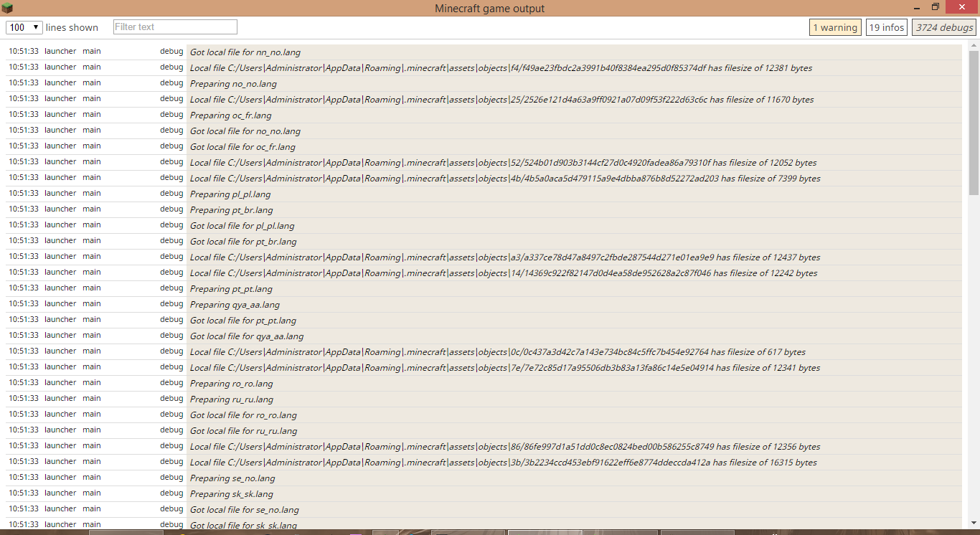Click the 'Preparing ru_ru.lang' log message

[232, 399]
